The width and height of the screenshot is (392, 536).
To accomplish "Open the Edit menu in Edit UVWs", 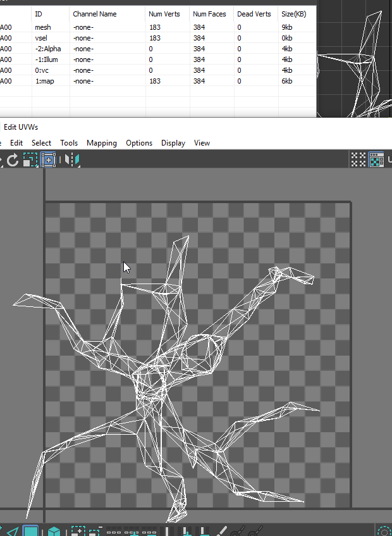I will click(x=16, y=143).
